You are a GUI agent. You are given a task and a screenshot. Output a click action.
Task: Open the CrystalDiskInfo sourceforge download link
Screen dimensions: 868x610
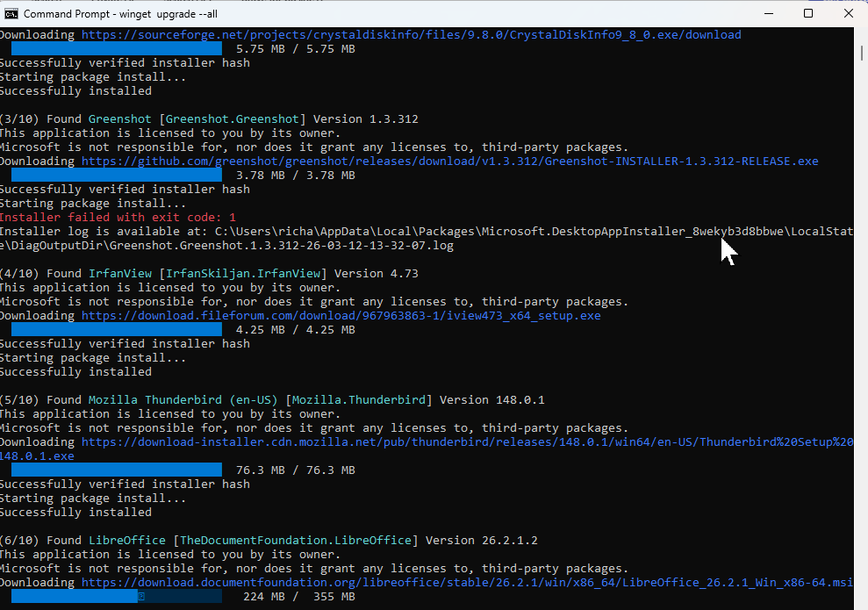[412, 35]
